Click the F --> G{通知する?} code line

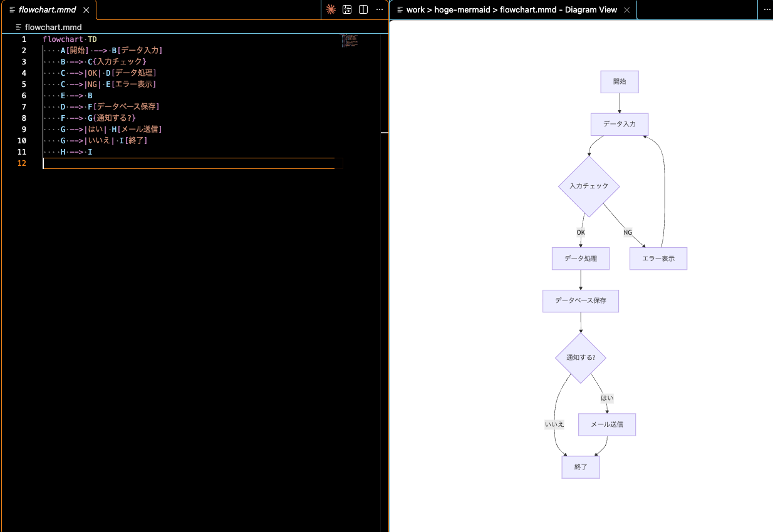tap(98, 118)
